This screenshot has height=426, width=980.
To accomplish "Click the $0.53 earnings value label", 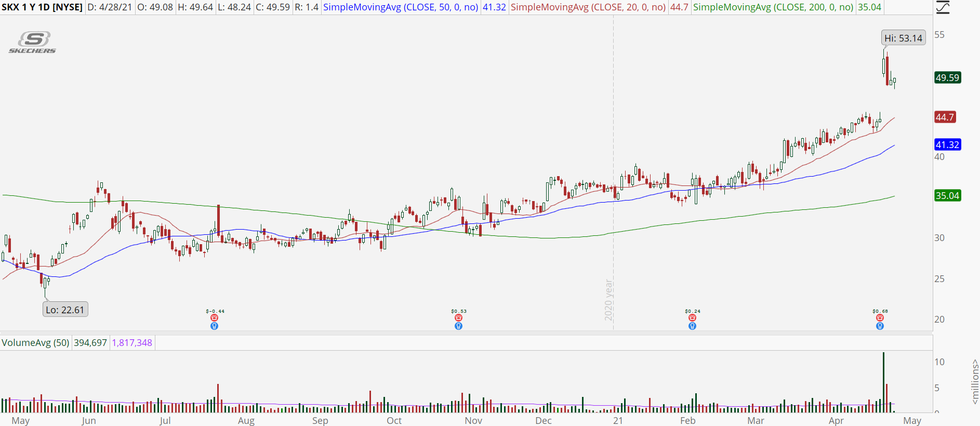I will click(459, 311).
